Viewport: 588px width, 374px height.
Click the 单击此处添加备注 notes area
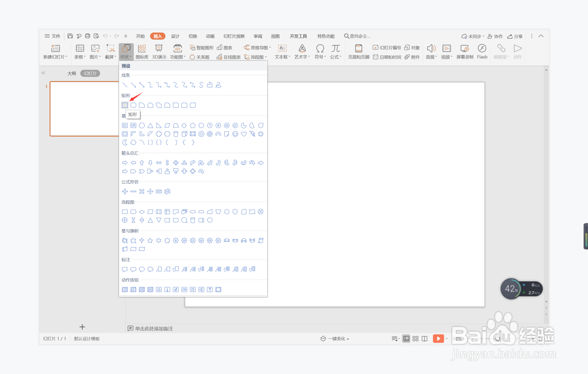pos(154,328)
